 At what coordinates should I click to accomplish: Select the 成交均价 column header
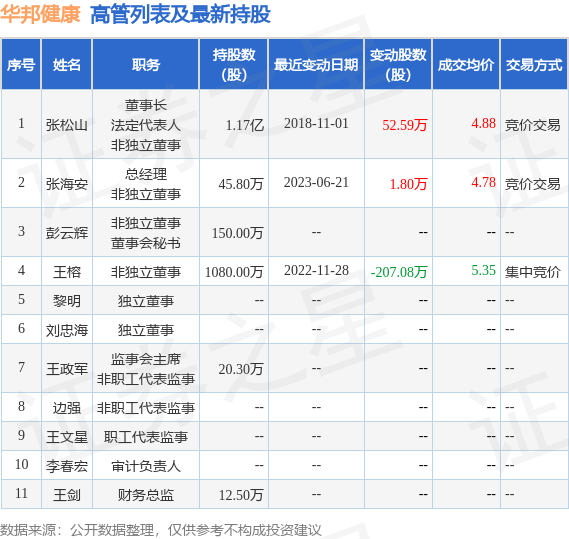466,65
